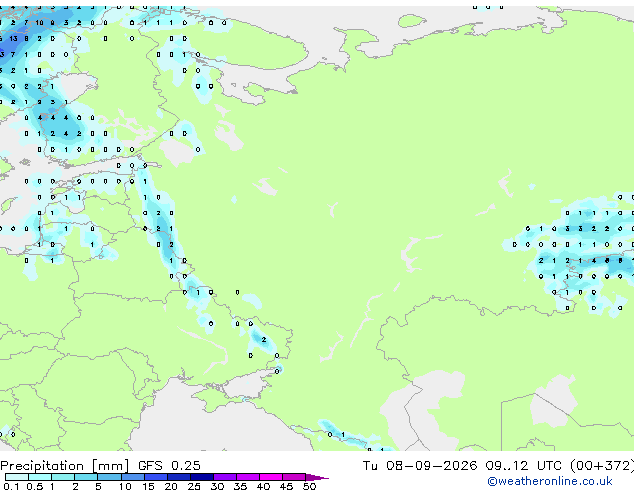
Task: Click the lightest 0.1–0.5 mm legend swatch
Action: pos(17,477)
